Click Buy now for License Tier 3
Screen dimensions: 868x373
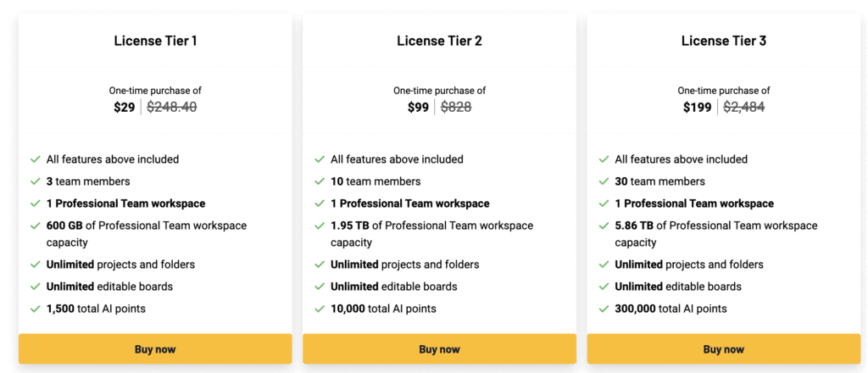723,349
